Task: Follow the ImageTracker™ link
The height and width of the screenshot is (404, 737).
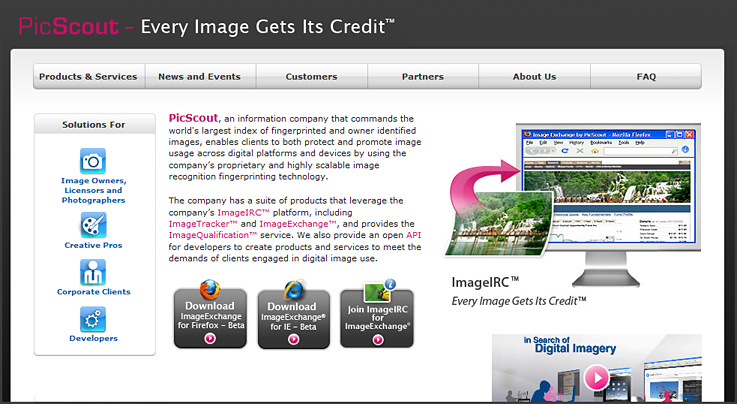Action: tap(203, 224)
